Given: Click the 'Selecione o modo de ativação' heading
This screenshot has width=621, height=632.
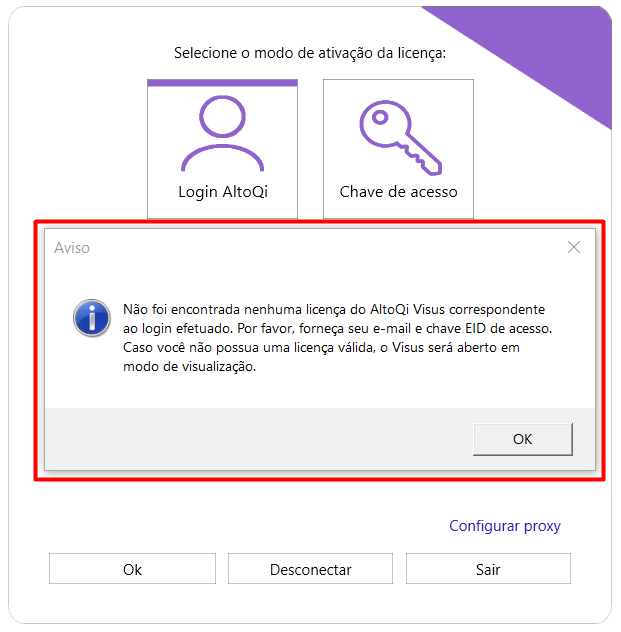Looking at the screenshot, I should tap(310, 53).
